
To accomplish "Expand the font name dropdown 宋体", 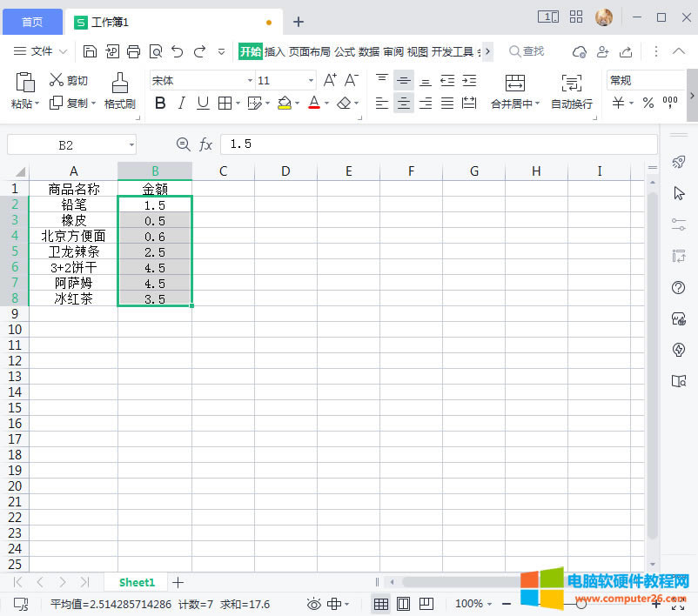I will point(250,81).
